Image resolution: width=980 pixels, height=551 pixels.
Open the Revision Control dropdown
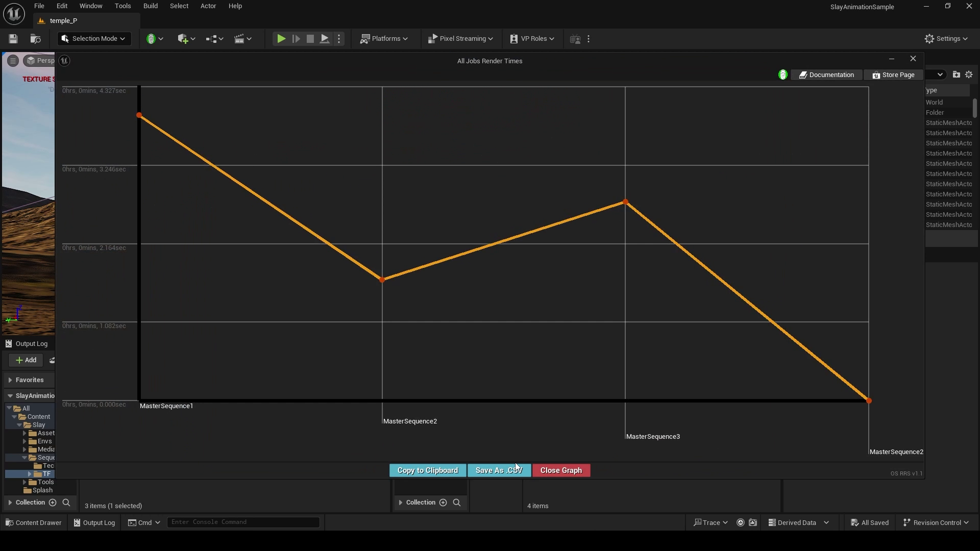click(x=936, y=522)
